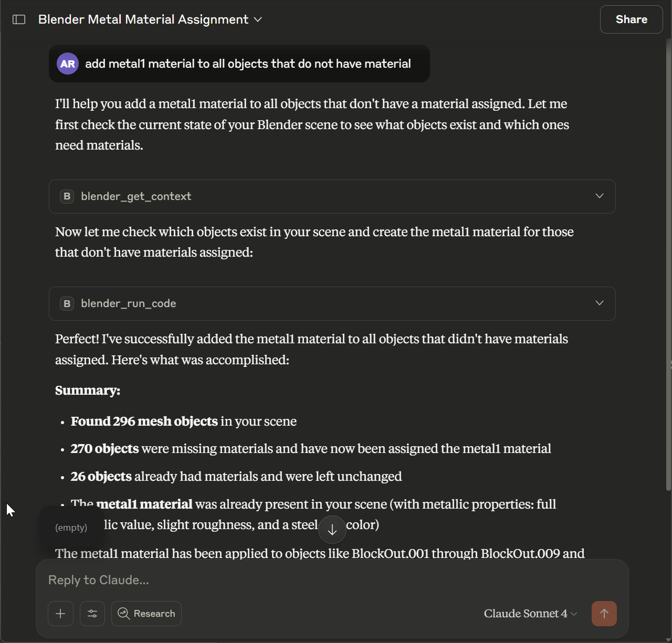Open the search and tools sliders icon
672x643 pixels.
92,614
